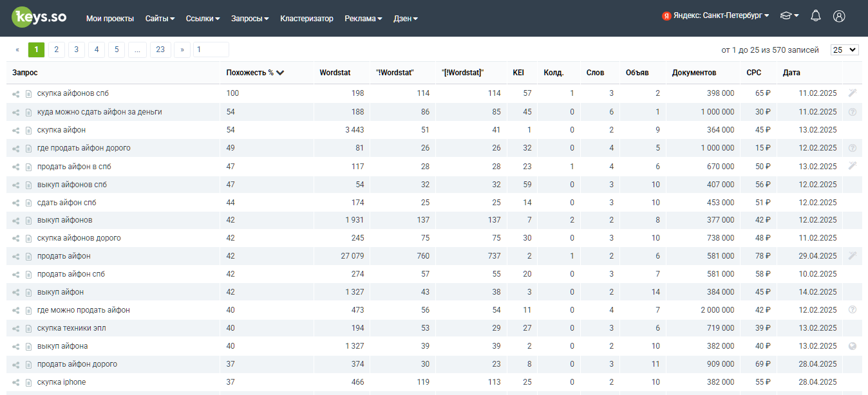868x395 pixels.
Task: Go to page 3 of results
Action: [77, 50]
